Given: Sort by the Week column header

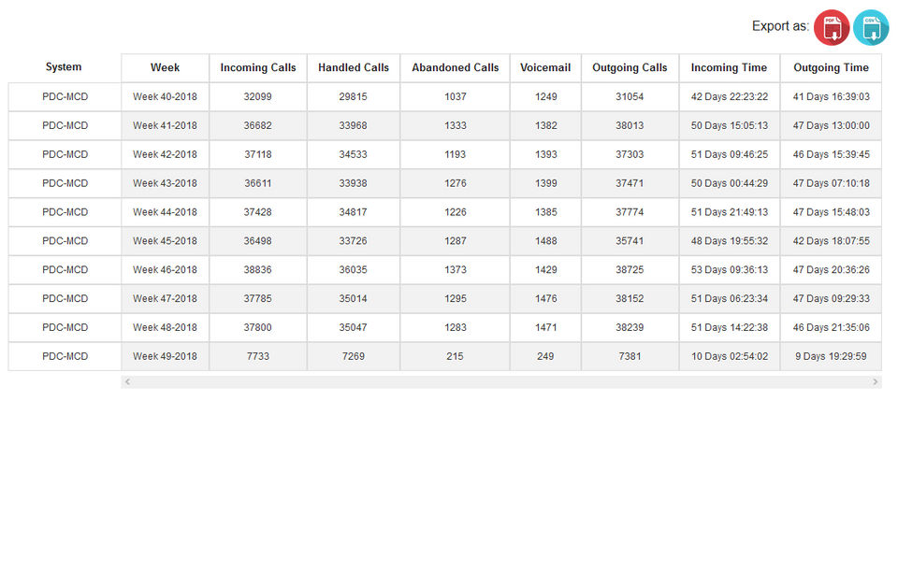Looking at the screenshot, I should 165,67.
